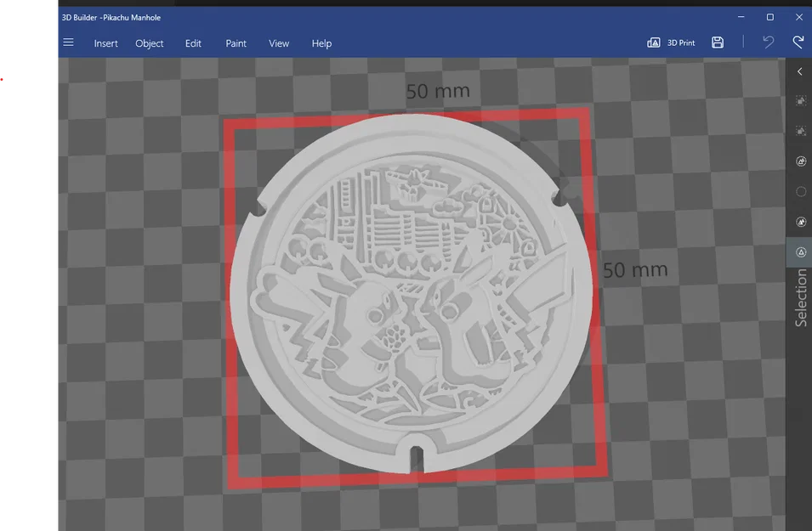Open the hamburger menu
This screenshot has height=531, width=812.
[68, 42]
